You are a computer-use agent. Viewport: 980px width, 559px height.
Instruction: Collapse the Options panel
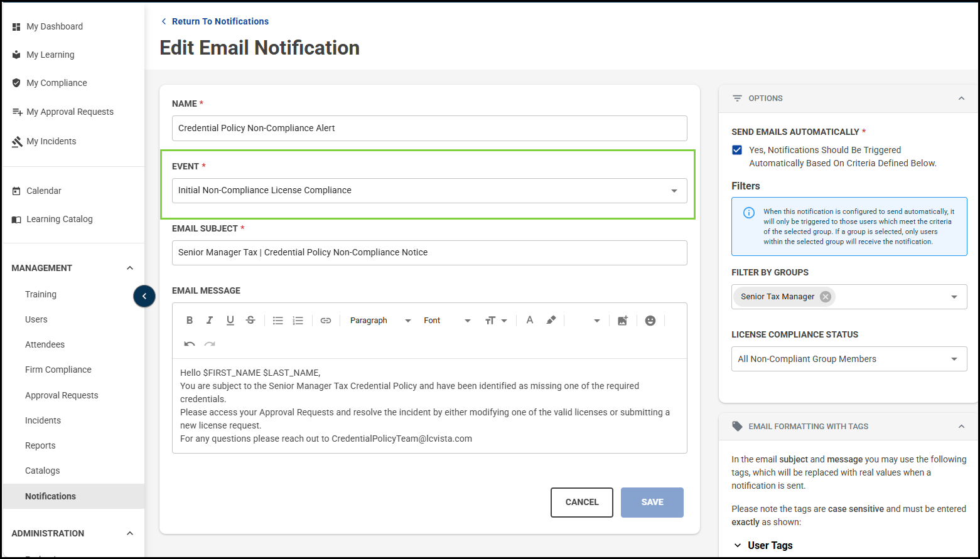coord(961,98)
